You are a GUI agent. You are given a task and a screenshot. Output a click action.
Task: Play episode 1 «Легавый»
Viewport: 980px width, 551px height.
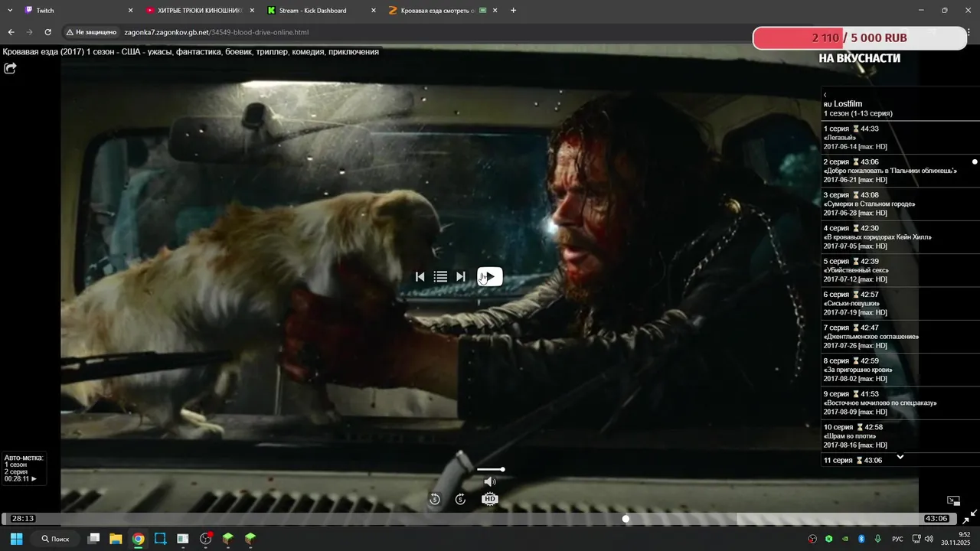tap(900, 138)
